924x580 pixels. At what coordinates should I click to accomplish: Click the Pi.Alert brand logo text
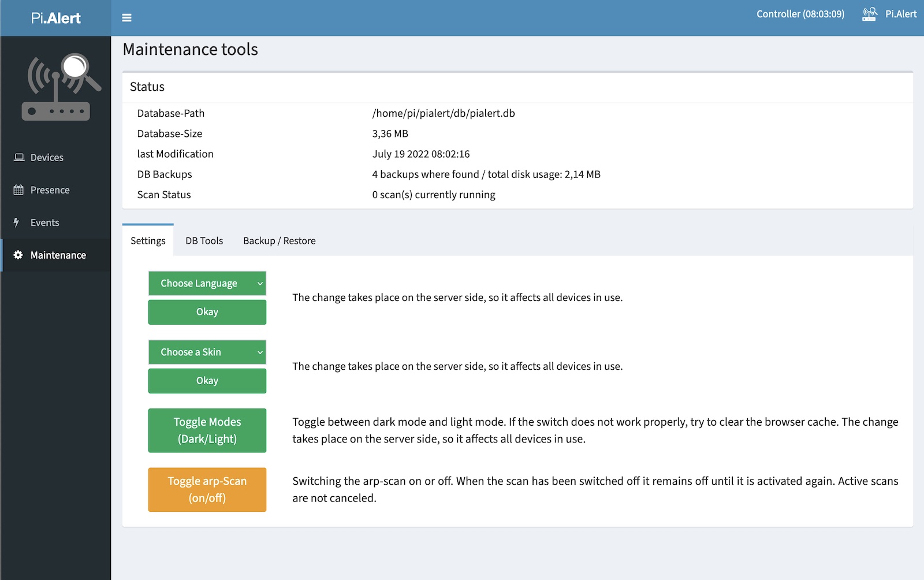click(55, 18)
